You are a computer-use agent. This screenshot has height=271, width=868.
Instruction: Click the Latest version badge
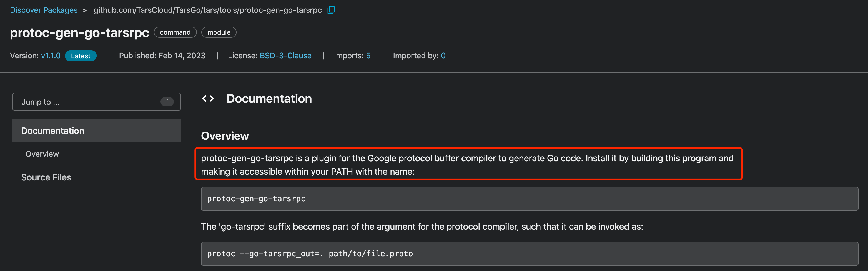tap(81, 56)
